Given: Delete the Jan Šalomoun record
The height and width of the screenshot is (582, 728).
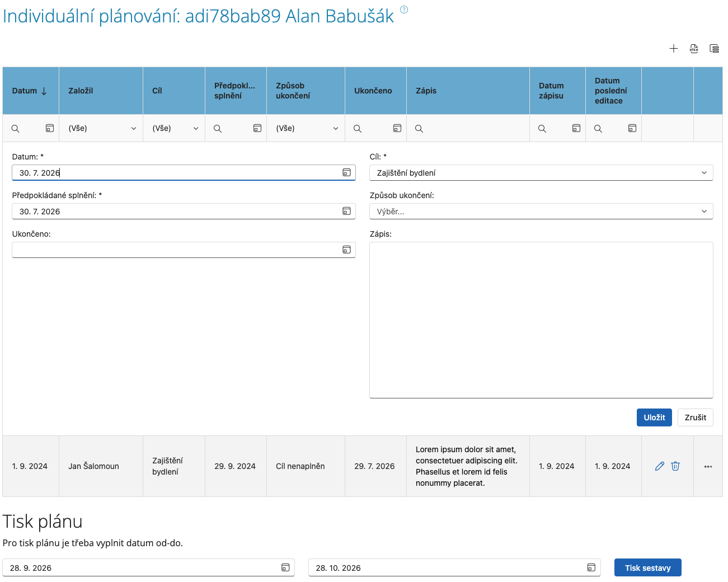Looking at the screenshot, I should click(675, 466).
